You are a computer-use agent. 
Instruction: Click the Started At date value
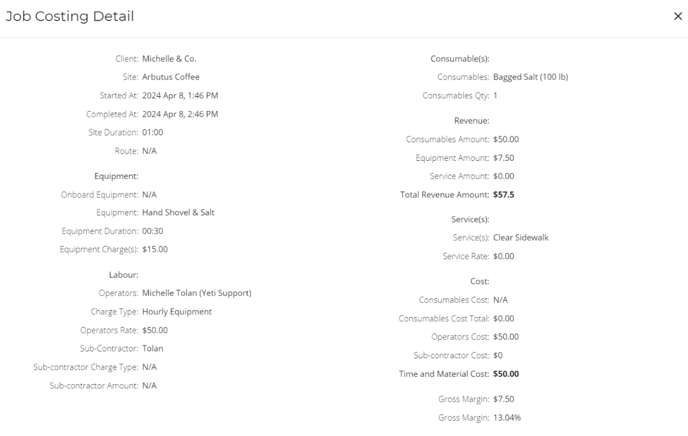[180, 96]
